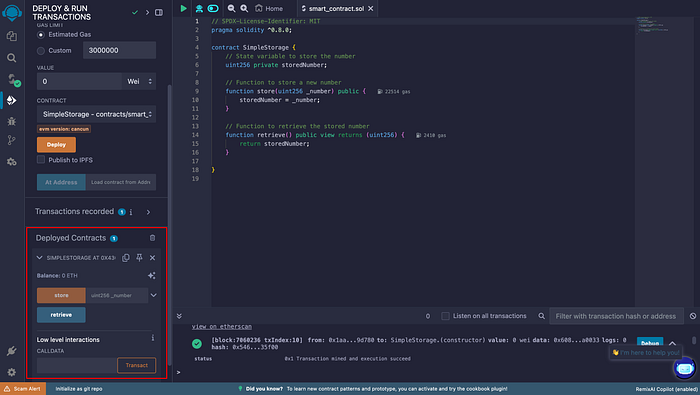Click the Transactions recorded info icon

(x=131, y=212)
